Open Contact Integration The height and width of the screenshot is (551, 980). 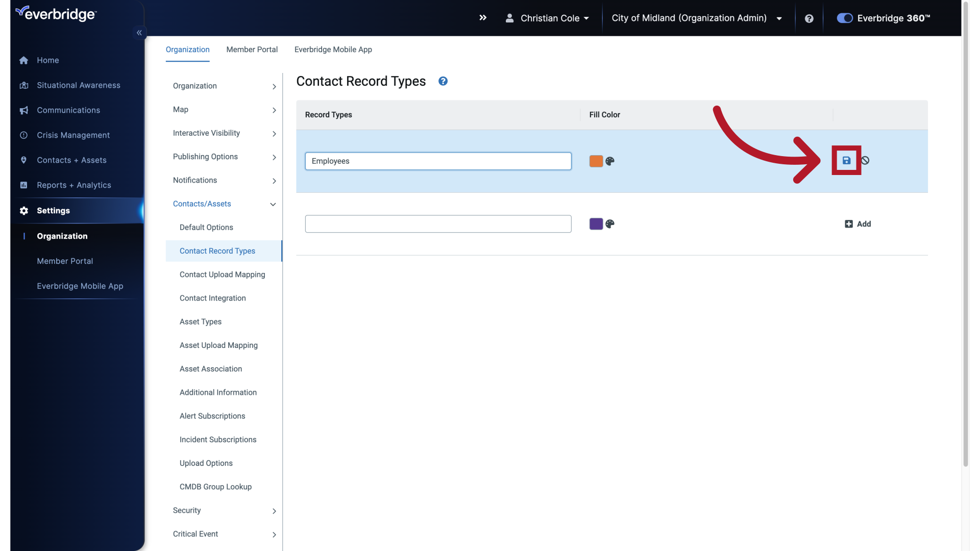[213, 298]
